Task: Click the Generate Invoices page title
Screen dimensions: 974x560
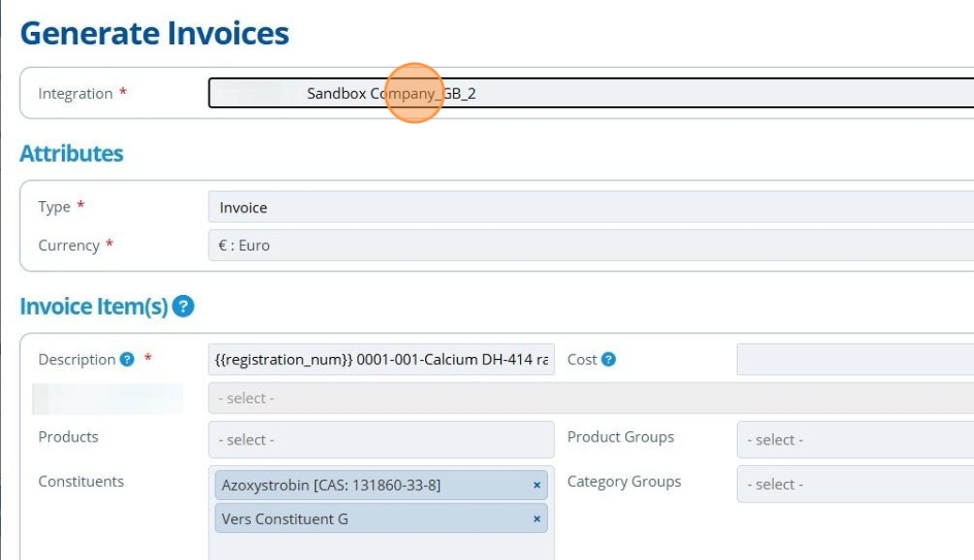Action: tap(154, 34)
